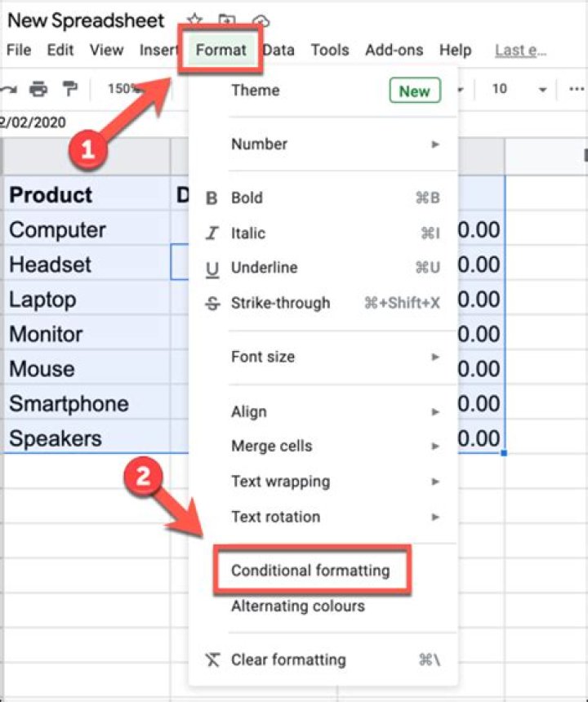Open the Tools menu
Viewport: 588px width, 702px height.
[330, 50]
